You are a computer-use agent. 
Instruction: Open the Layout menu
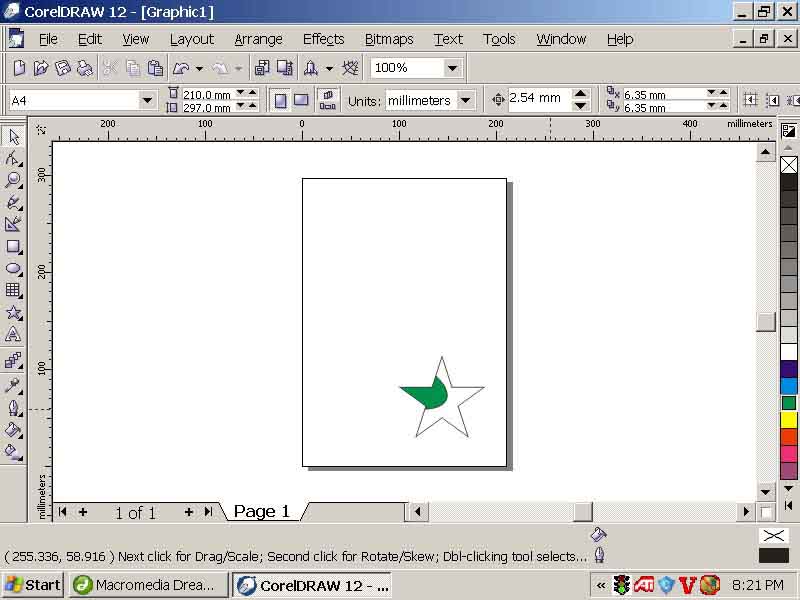[x=192, y=39]
